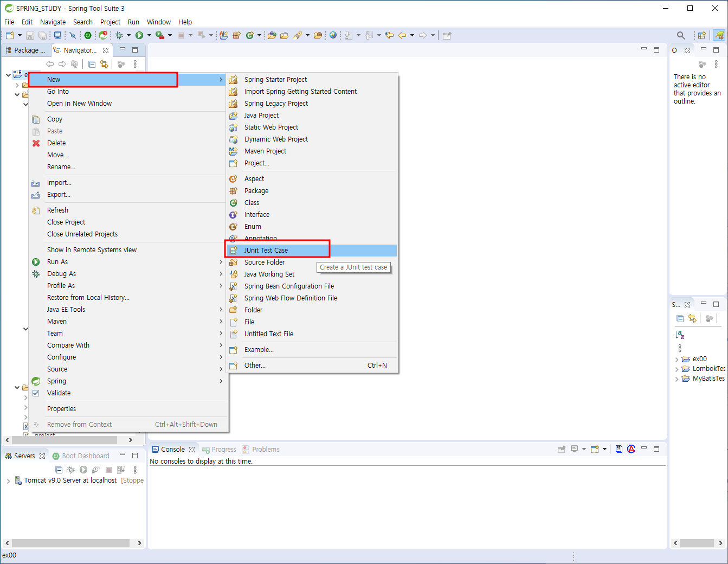Expand the Debug As submenu arrow
This screenshot has width=728, height=564.
point(221,274)
